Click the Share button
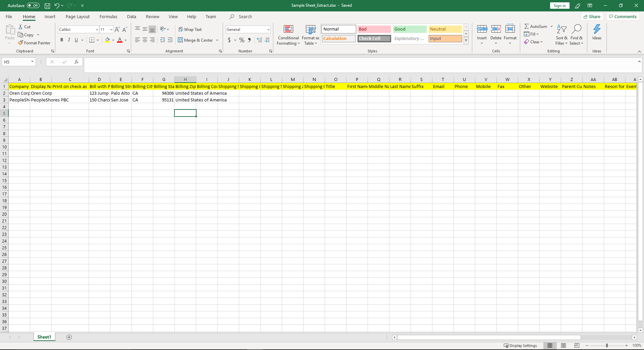The width and height of the screenshot is (644, 350). (x=592, y=16)
